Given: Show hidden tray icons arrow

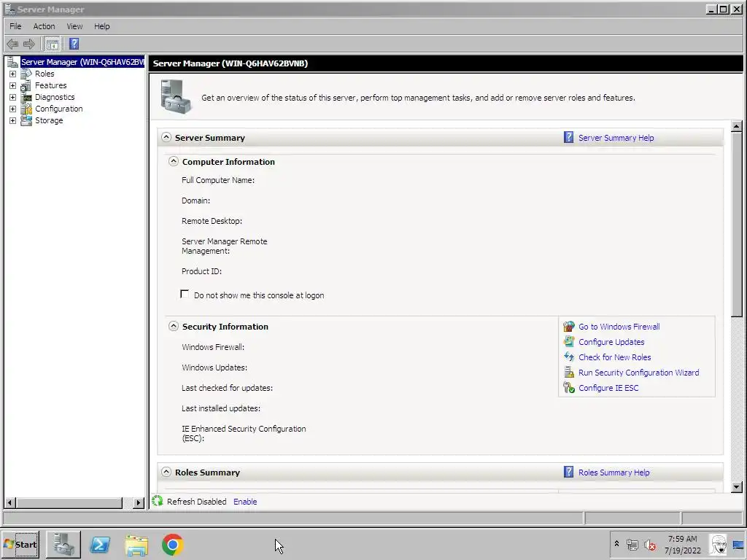Looking at the screenshot, I should (x=616, y=543).
